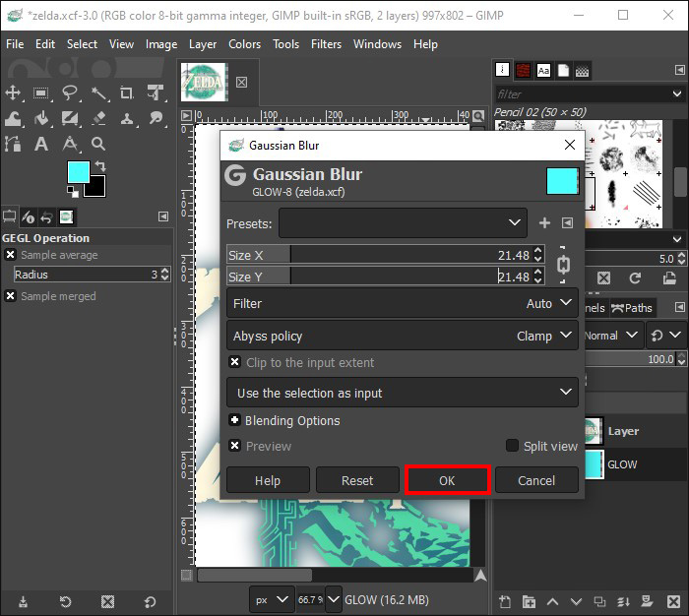Click the black background color swatch
Image resolution: width=689 pixels, height=616 pixels.
(97, 188)
